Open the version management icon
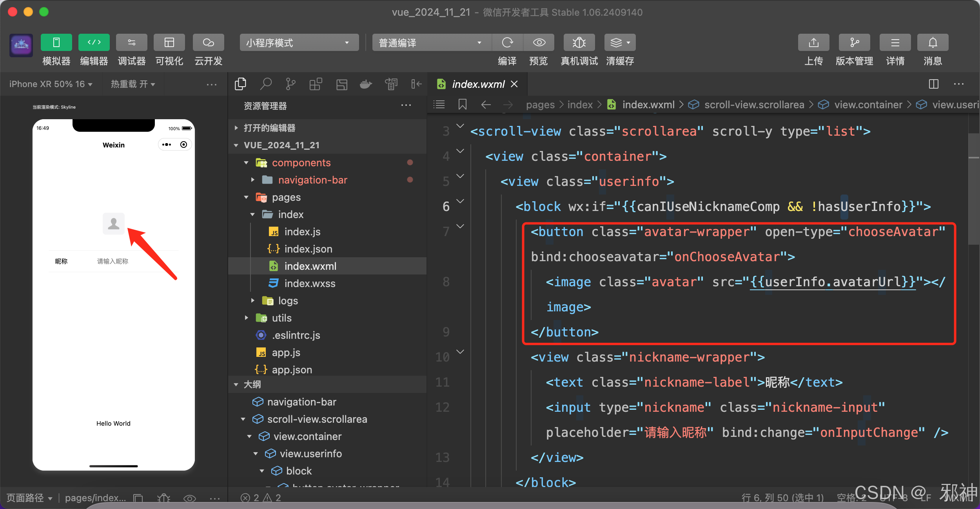 854,42
